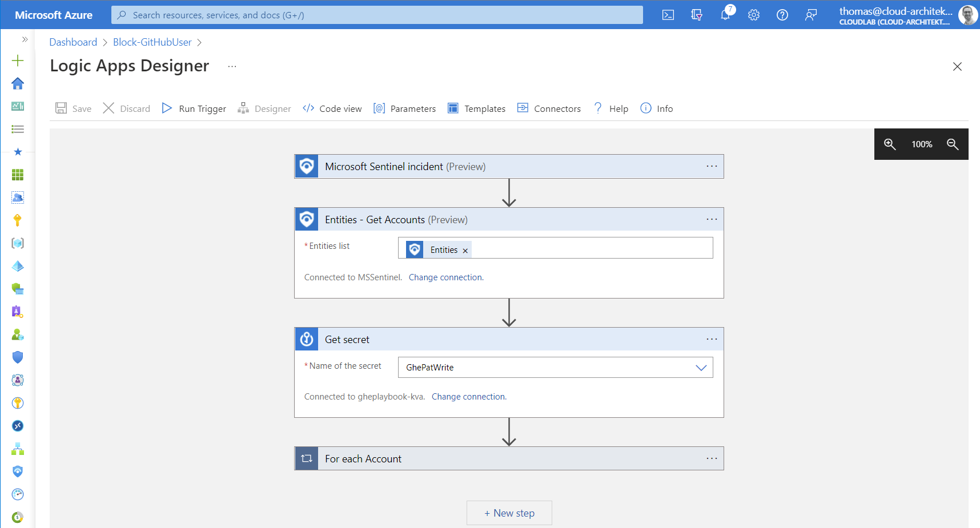The image size is (980, 528).
Task: Open ellipsis menu of Entities - Get Accounts
Action: pyautogui.click(x=712, y=219)
